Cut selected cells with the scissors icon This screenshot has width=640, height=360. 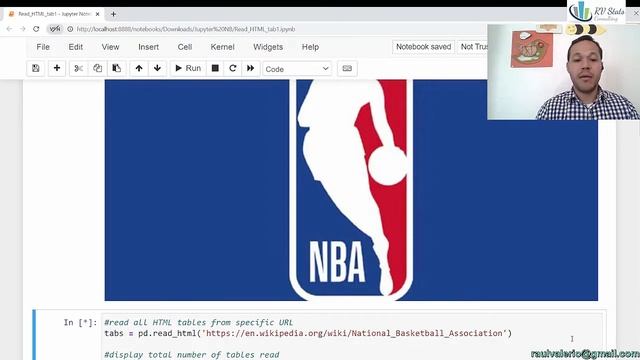pos(78,68)
